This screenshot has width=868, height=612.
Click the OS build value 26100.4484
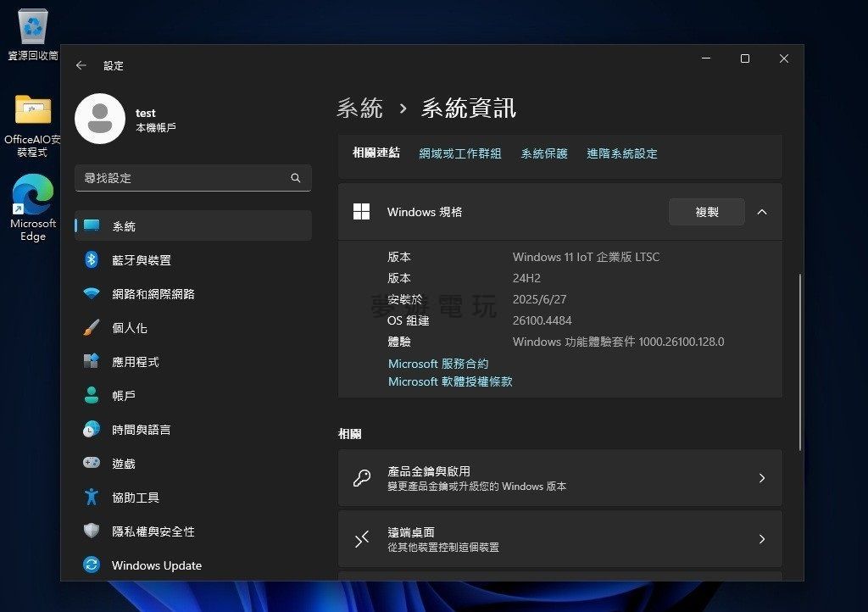(542, 320)
